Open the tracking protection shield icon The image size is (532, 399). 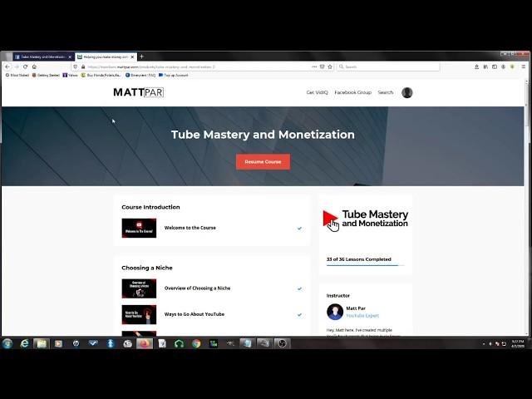pos(76,66)
